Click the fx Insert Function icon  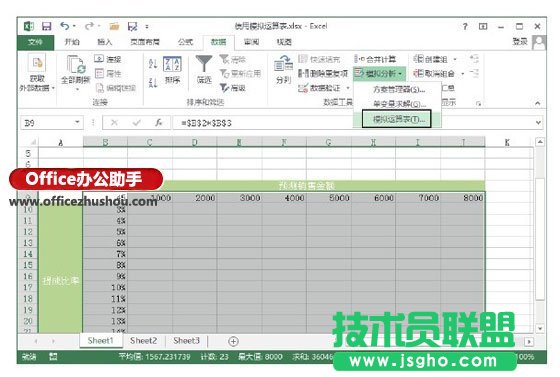(159, 123)
